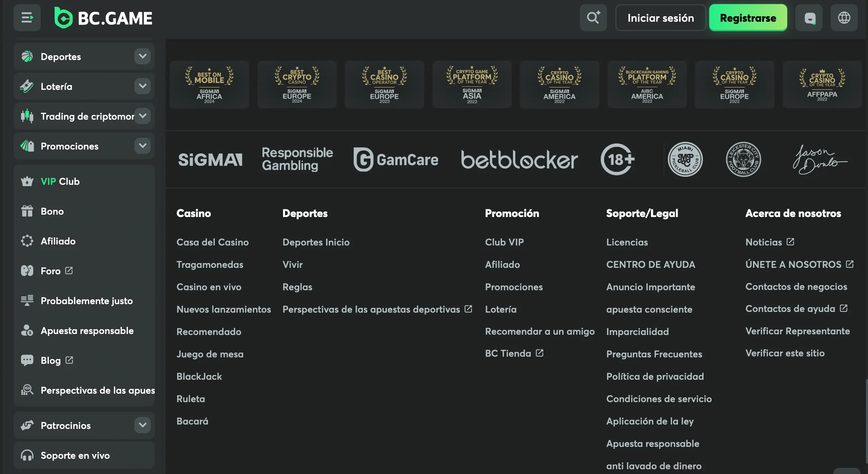Open the Blockchain Gaming Platform AIBC America award

tap(647, 84)
